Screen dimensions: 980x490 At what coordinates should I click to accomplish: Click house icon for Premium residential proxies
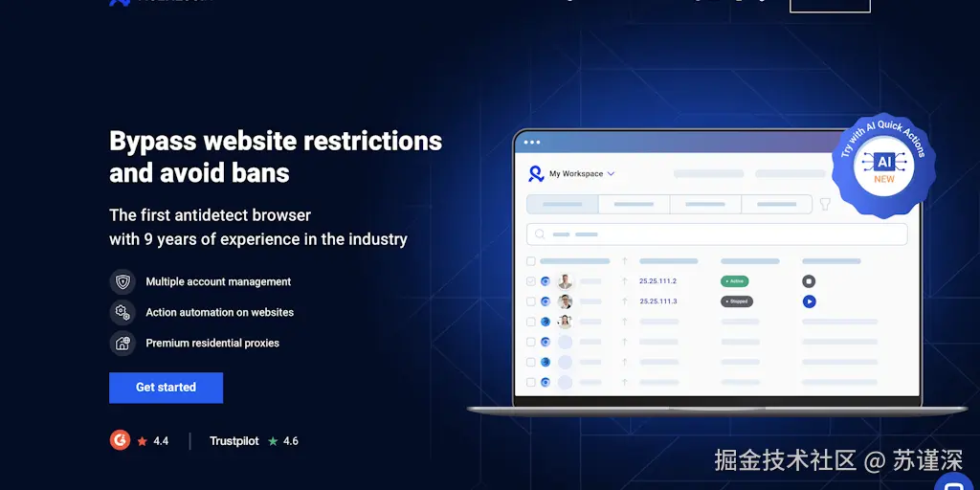pyautogui.click(x=122, y=344)
